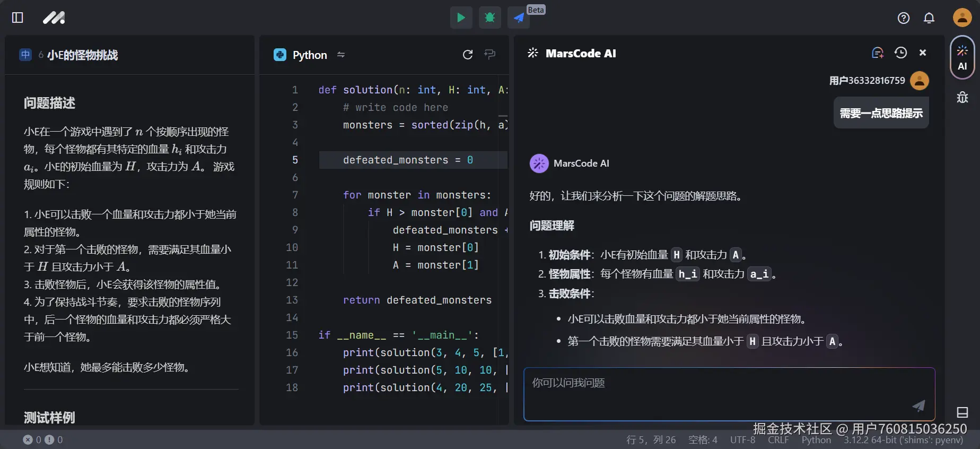Click the language badge beside problem title

[x=25, y=55]
